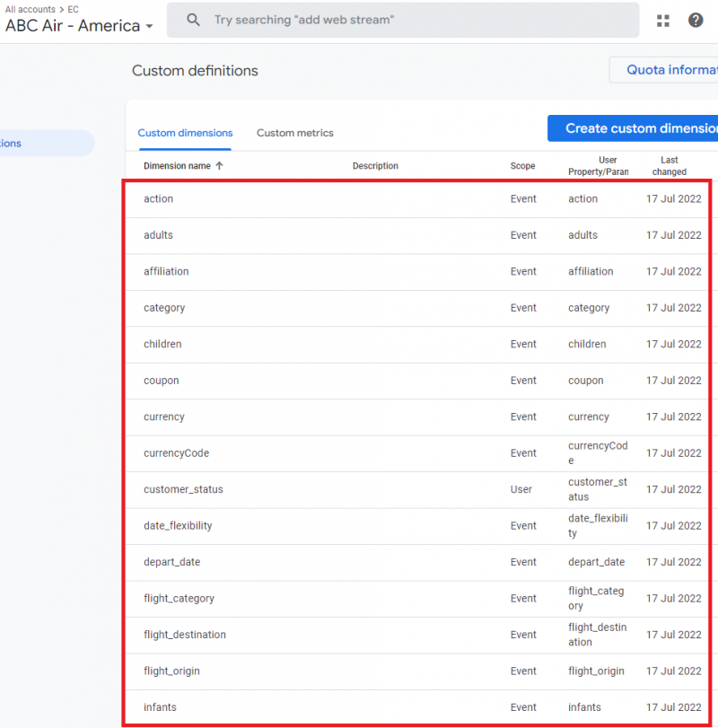This screenshot has height=728, width=718.
Task: Click the Create custom dimension button
Action: click(x=633, y=128)
